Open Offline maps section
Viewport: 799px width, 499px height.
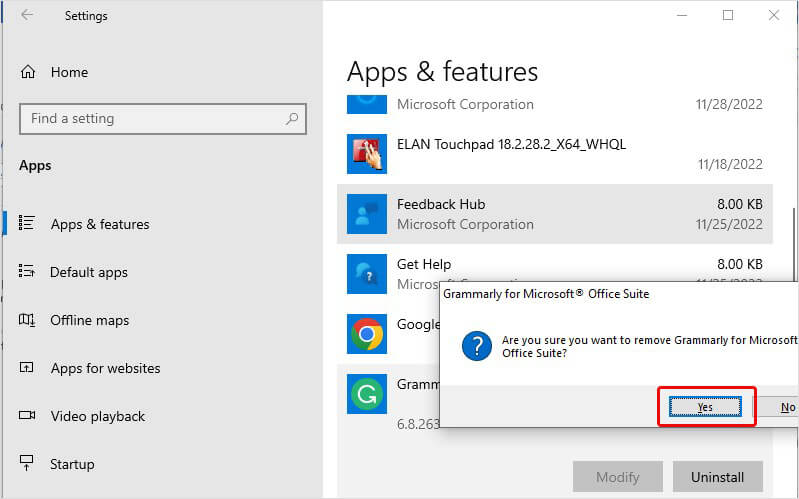pyautogui.click(x=90, y=320)
